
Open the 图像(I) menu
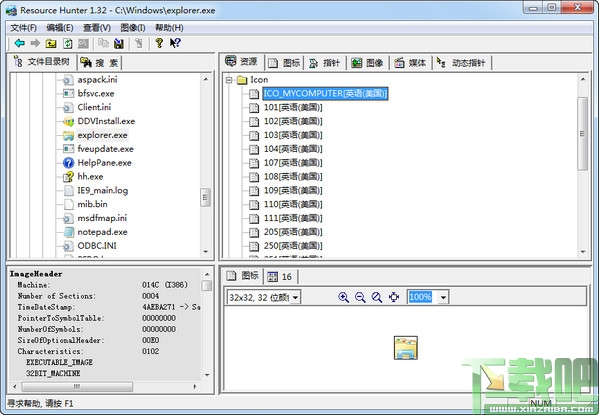click(133, 28)
